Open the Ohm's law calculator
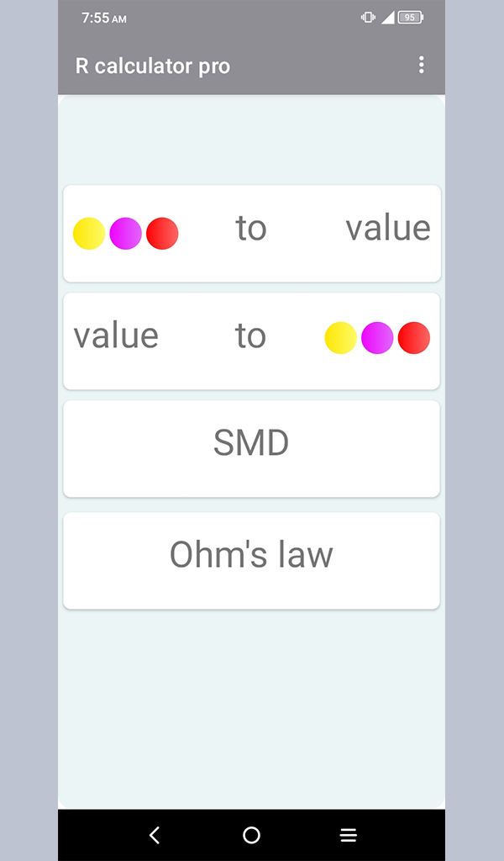 251,555
